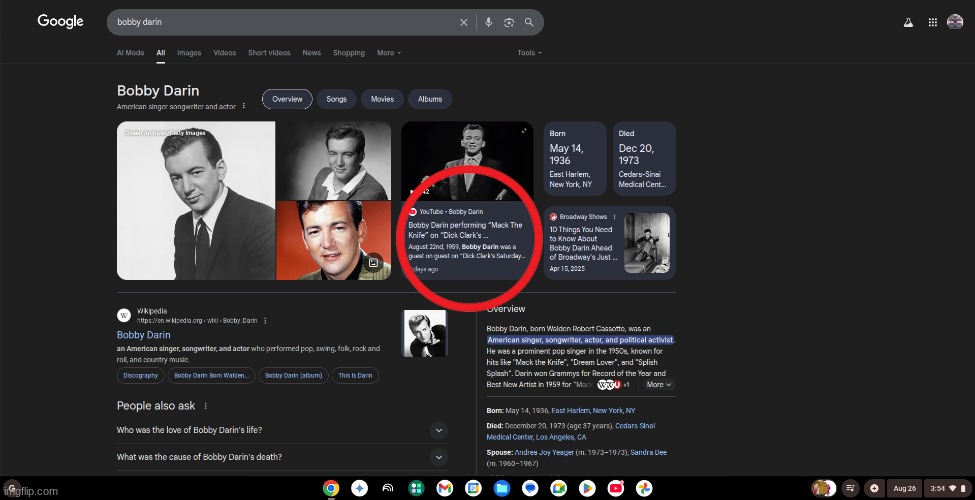Open the Short videos tab
The width and height of the screenshot is (975, 500).
click(269, 53)
